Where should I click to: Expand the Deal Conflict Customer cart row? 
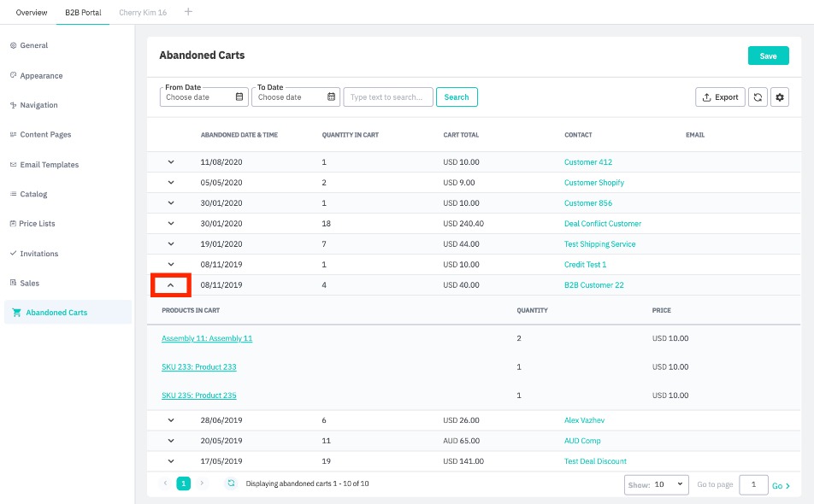pos(171,224)
